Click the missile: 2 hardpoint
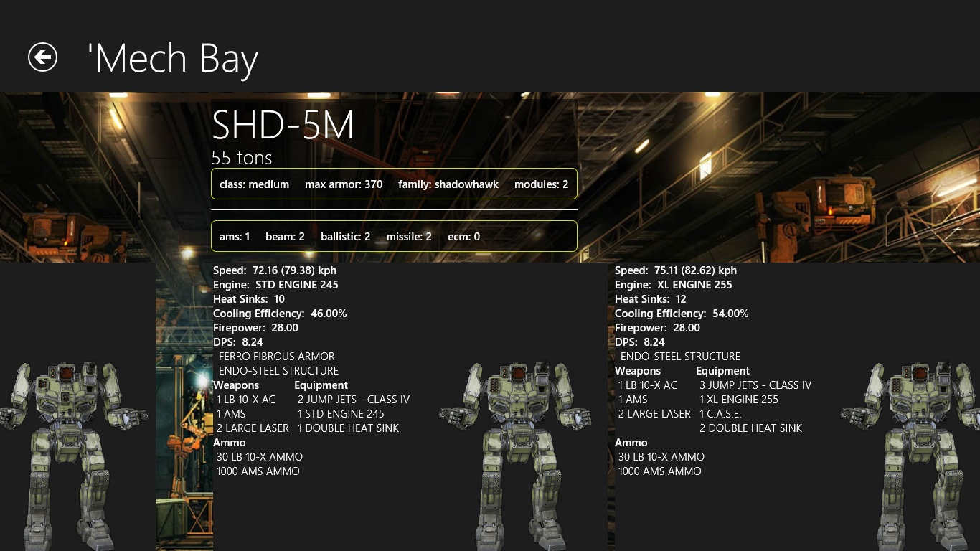 click(x=409, y=236)
